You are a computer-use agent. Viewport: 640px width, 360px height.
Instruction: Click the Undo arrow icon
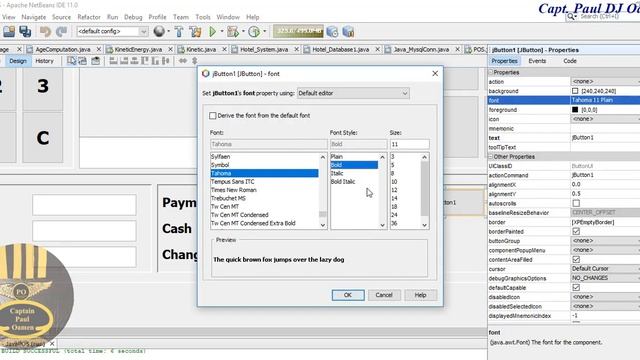coord(45,31)
